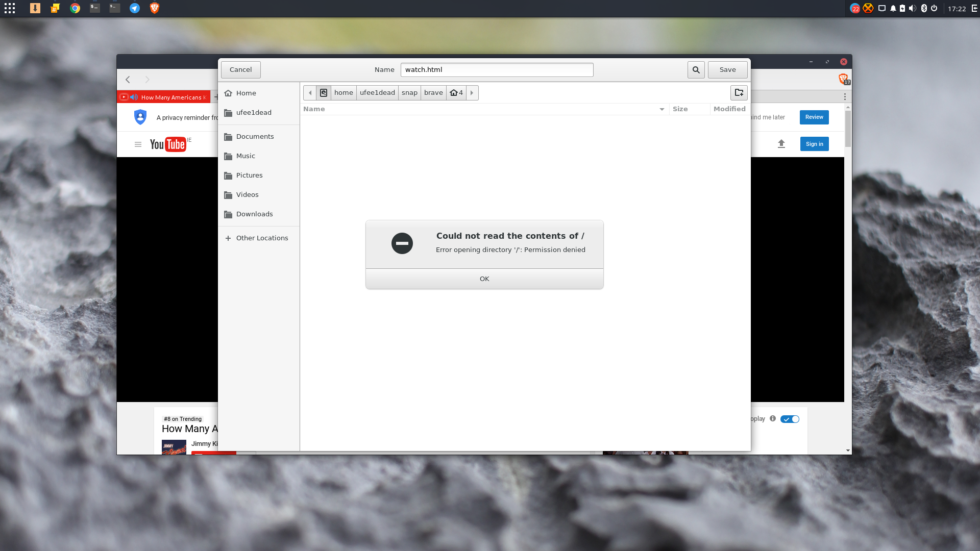Open the power menu icon in the tray
Screen dimensions: 980x551
coord(934,8)
